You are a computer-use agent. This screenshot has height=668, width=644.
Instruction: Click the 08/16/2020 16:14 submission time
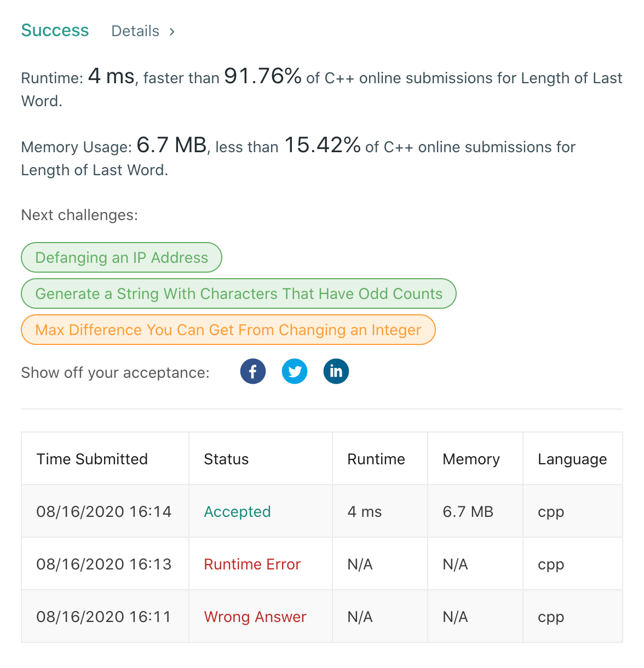pyautogui.click(x=104, y=511)
